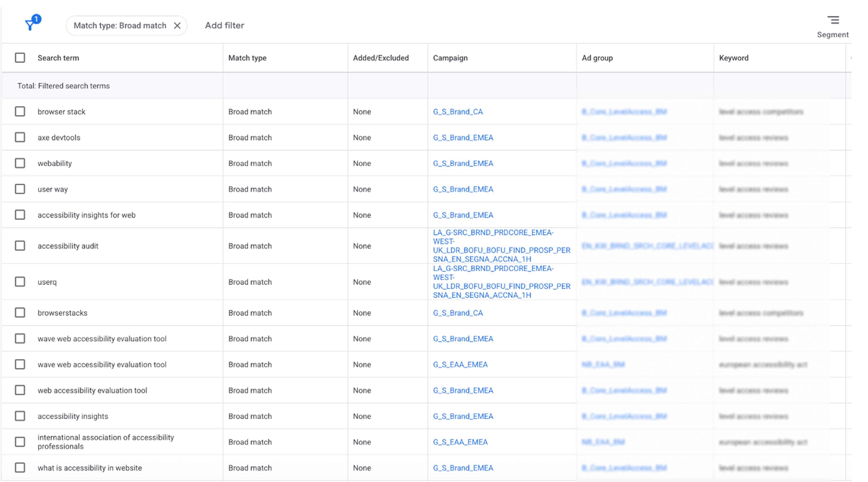Select the webability row checkbox
Screen dimensions: 868x482
click(20, 163)
